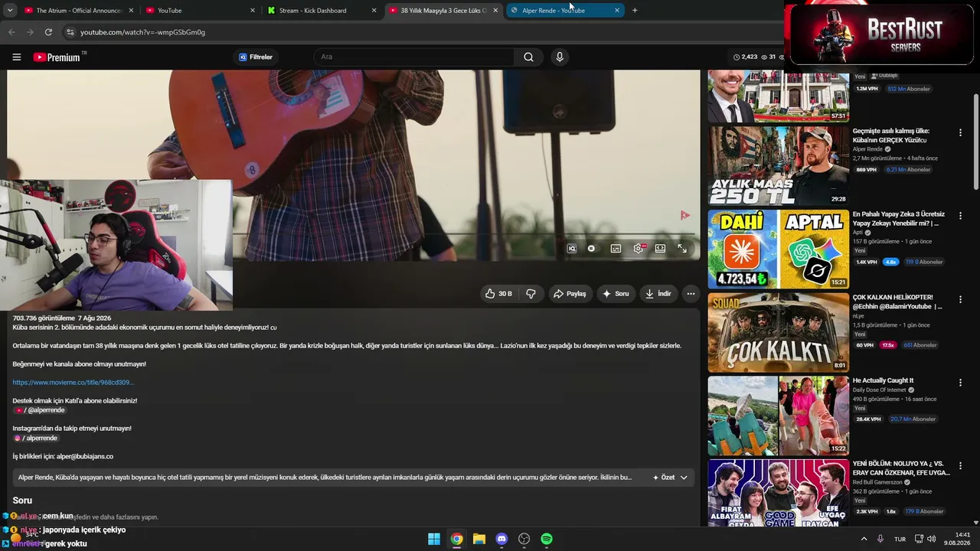The width and height of the screenshot is (980, 551).
Task: Show hidden system tray icons
Action: coord(864,539)
